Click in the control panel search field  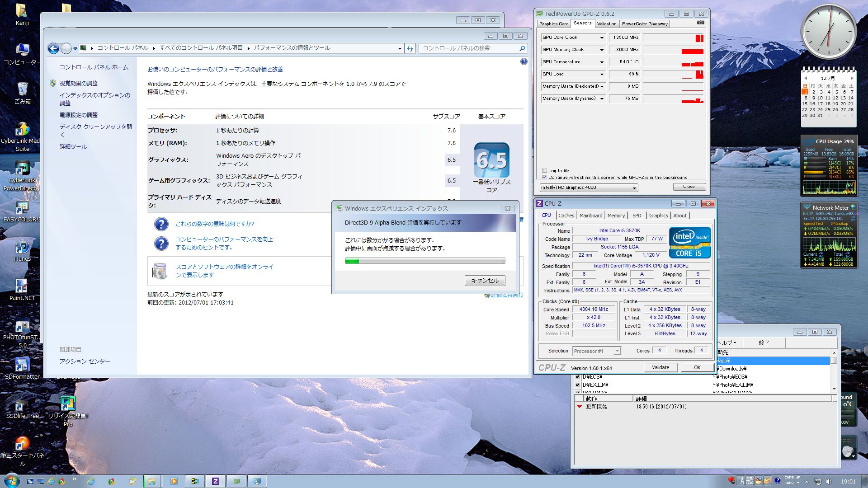click(469, 48)
